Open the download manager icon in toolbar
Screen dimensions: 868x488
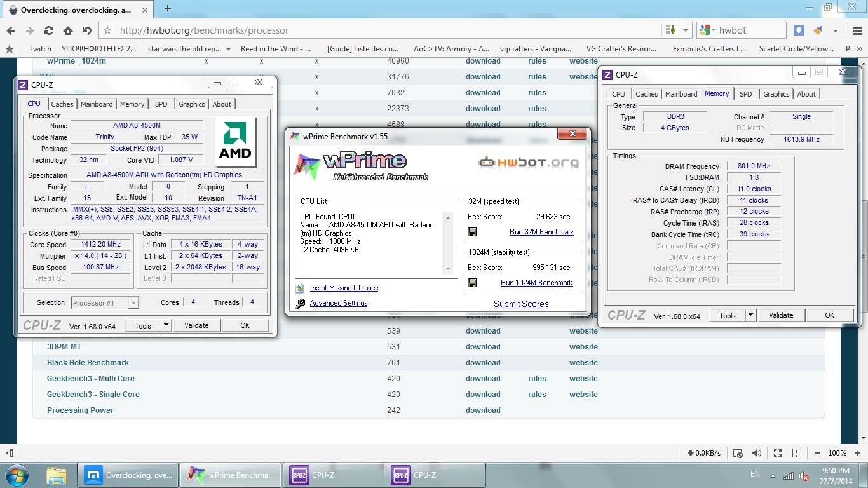click(799, 30)
